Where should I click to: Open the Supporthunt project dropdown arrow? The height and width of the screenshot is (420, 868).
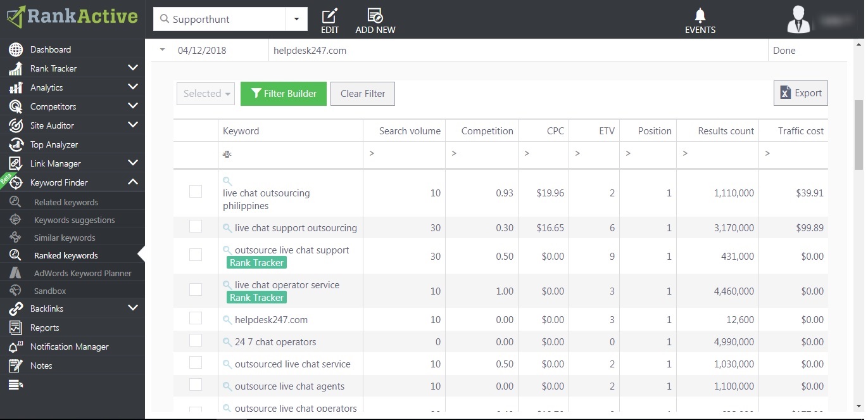(x=296, y=19)
